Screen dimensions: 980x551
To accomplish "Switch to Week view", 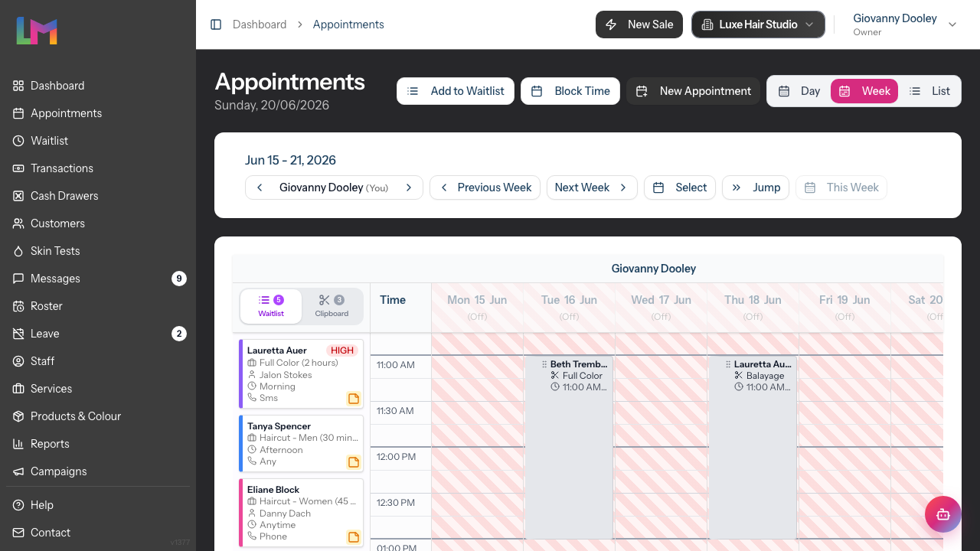I will point(864,91).
